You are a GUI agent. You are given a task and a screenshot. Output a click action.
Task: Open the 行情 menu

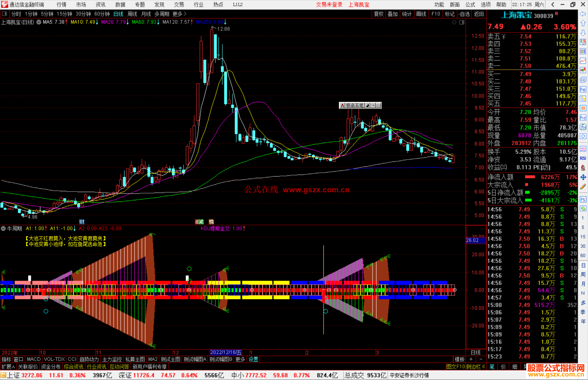pos(61,5)
